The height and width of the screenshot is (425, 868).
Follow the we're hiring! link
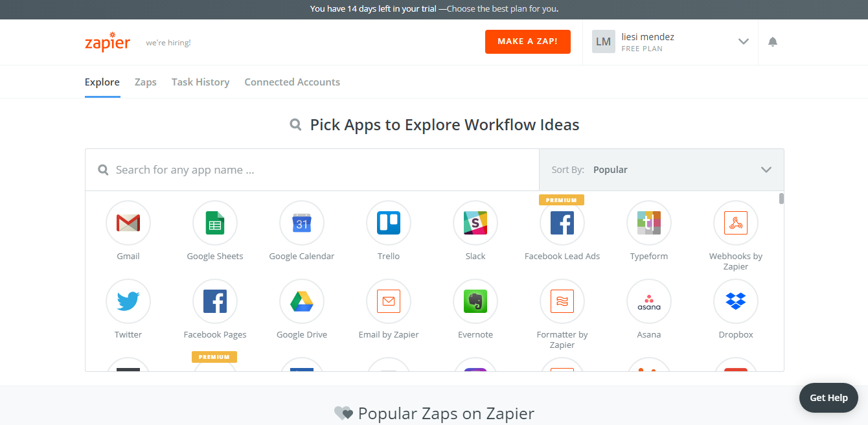coord(168,43)
